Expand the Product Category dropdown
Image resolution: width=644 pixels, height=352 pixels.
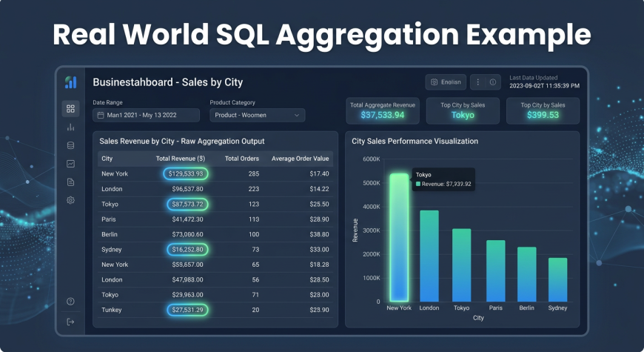257,115
